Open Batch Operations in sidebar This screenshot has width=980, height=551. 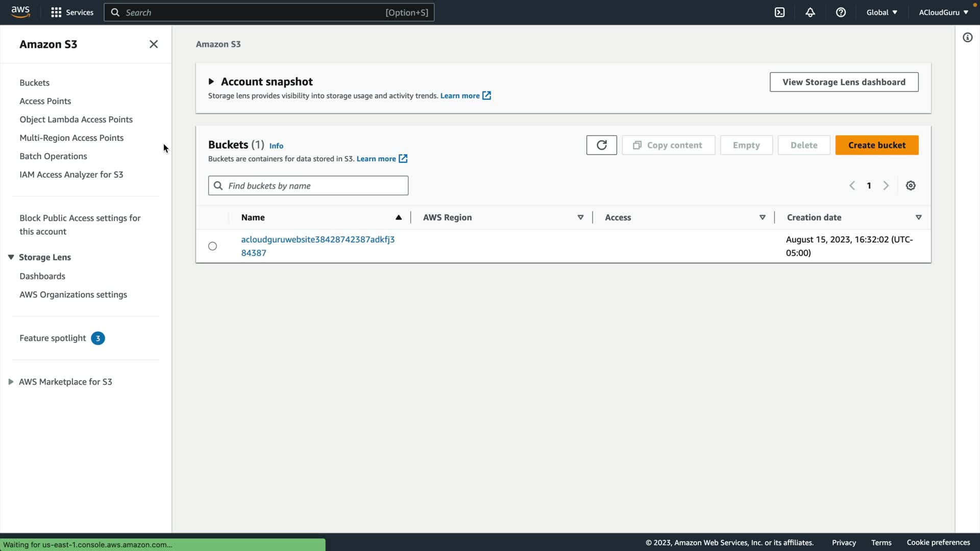(x=53, y=156)
